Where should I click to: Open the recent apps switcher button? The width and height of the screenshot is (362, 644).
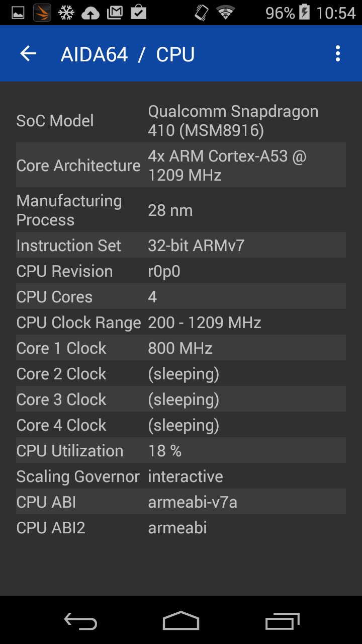click(x=282, y=622)
